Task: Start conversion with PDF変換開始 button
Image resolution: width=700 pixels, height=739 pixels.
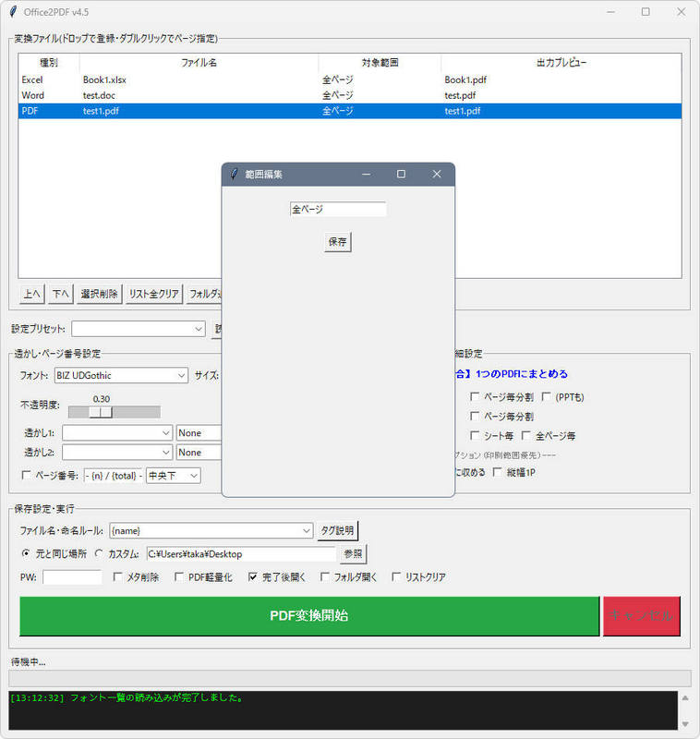Action: click(309, 615)
